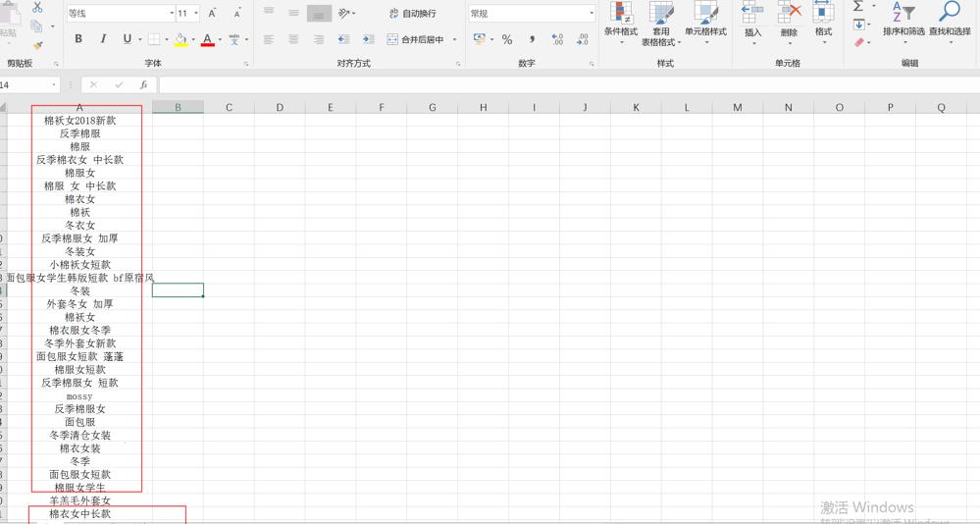Activate the Format Painter brush
Image resolution: width=980 pixels, height=524 pixels.
click(37, 45)
